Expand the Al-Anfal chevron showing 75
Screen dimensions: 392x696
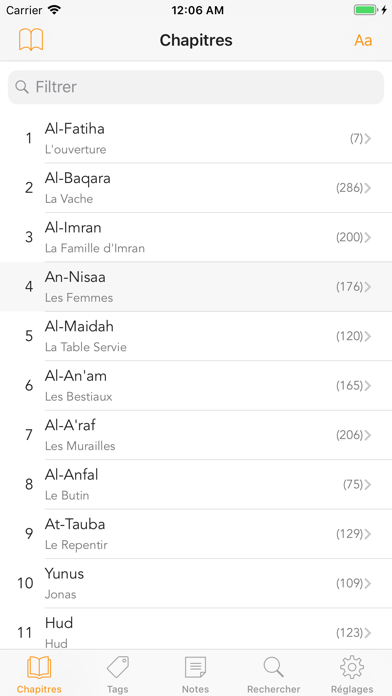click(368, 484)
